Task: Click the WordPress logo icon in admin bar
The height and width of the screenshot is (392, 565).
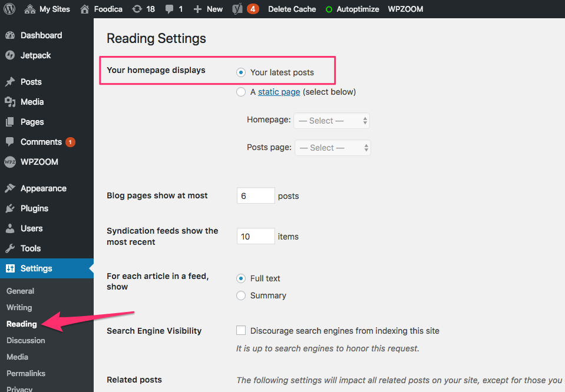Action: (10, 9)
